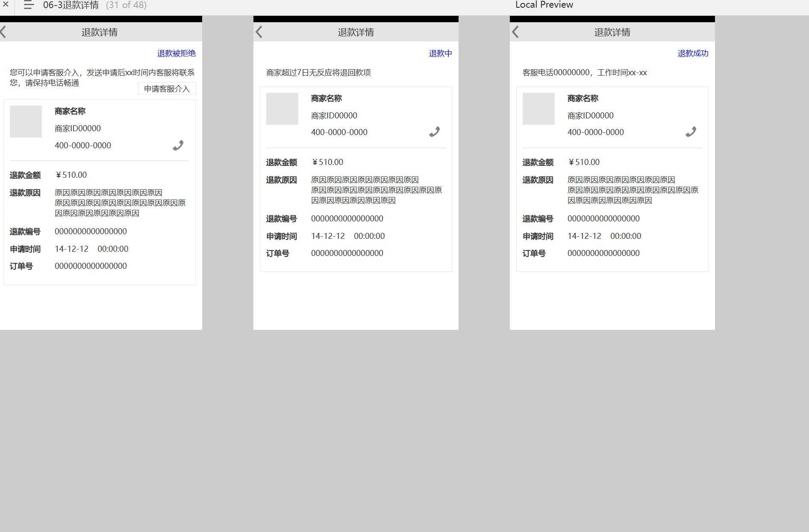The height and width of the screenshot is (532, 809).
Task: Open the hamburger menu at top left
Action: 28,5
